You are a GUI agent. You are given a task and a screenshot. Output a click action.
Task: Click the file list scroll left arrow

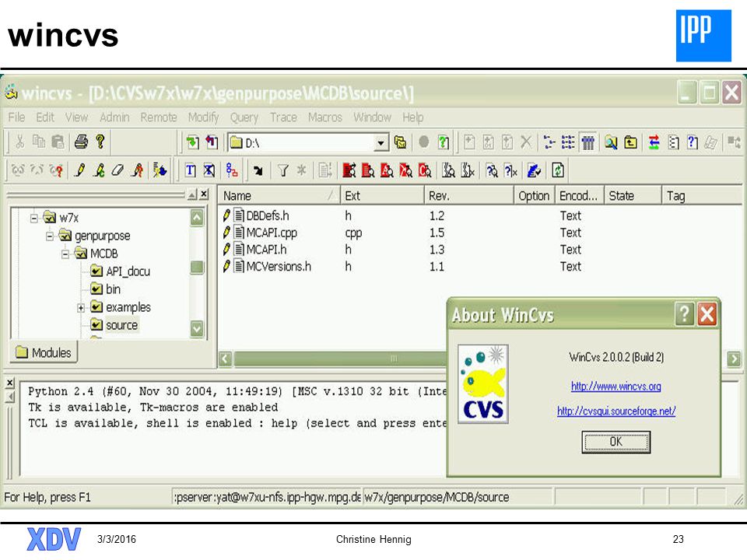point(226,359)
